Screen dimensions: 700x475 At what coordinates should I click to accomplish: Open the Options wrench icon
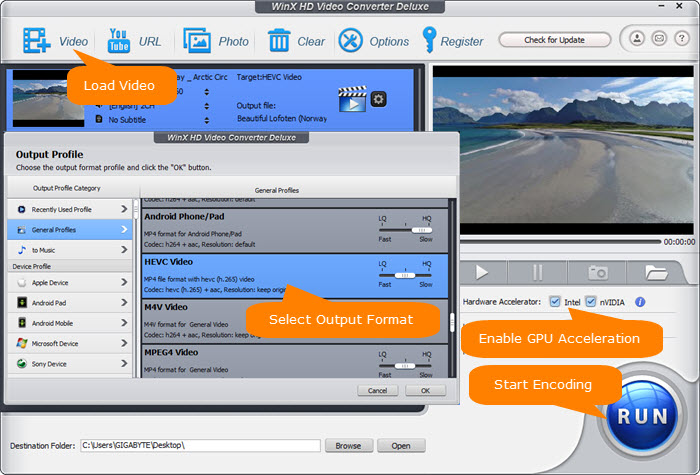350,41
